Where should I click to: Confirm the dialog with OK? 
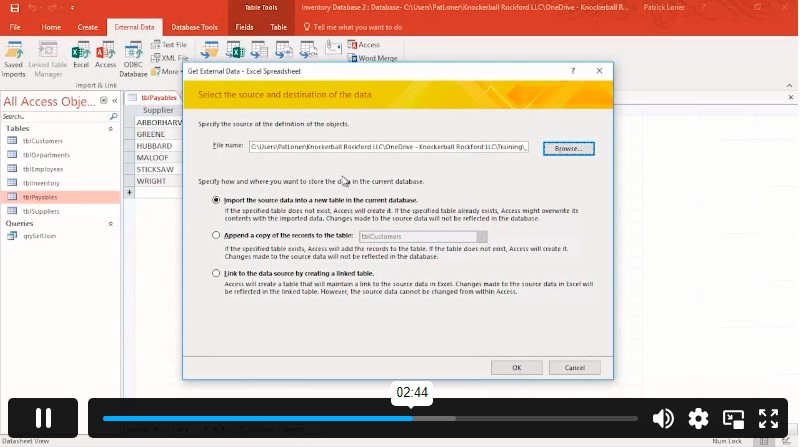pos(516,367)
